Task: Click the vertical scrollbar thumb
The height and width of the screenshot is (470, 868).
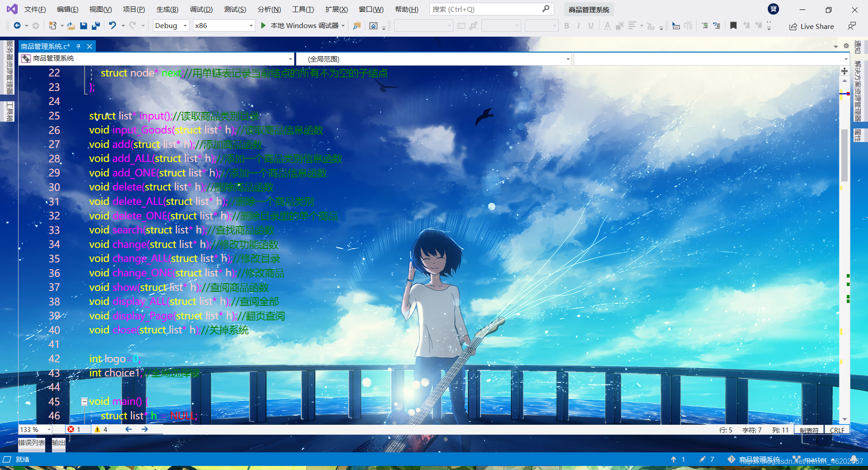Action: [x=844, y=155]
